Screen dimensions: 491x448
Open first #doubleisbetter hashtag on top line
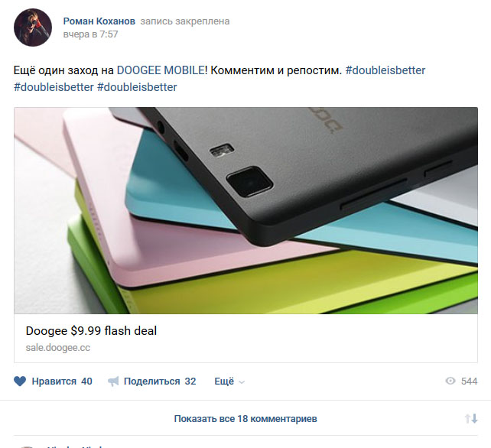pos(385,70)
